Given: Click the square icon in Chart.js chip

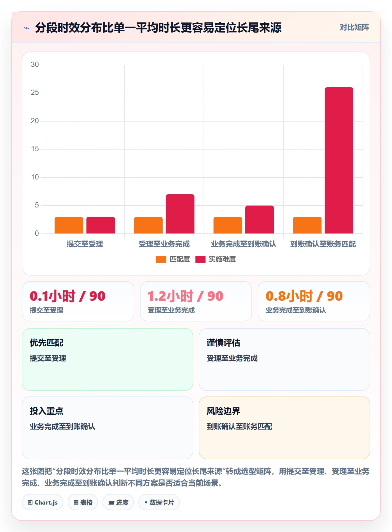Looking at the screenshot, I should (x=30, y=503).
